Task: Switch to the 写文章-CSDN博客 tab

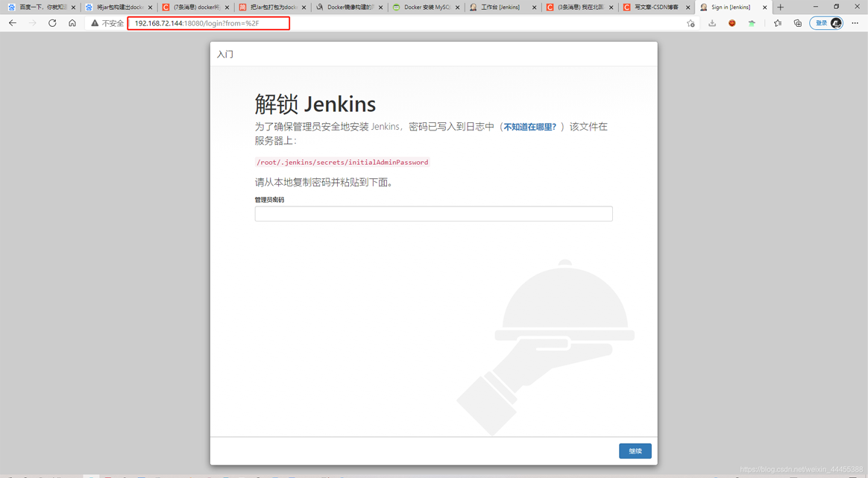Action: [x=655, y=7]
